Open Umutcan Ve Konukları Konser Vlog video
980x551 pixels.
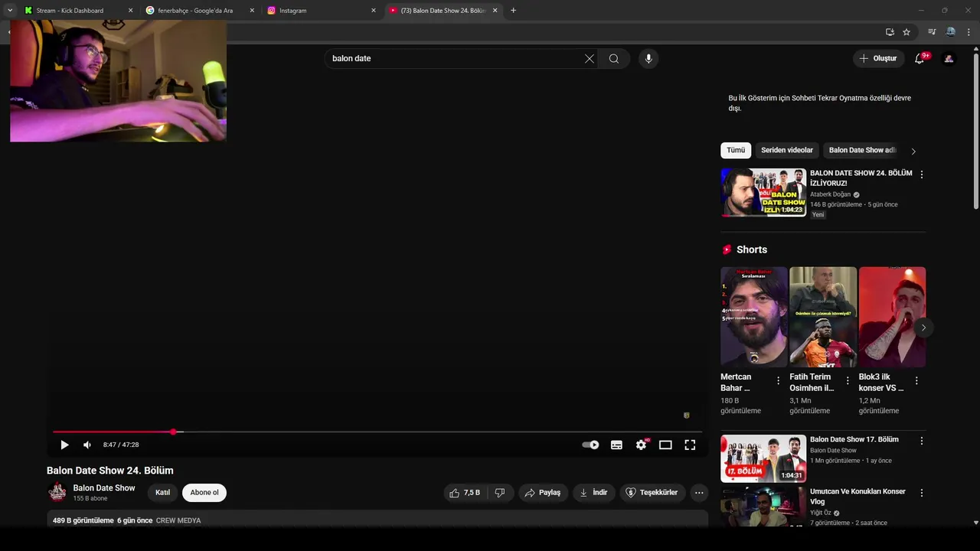[x=763, y=507]
